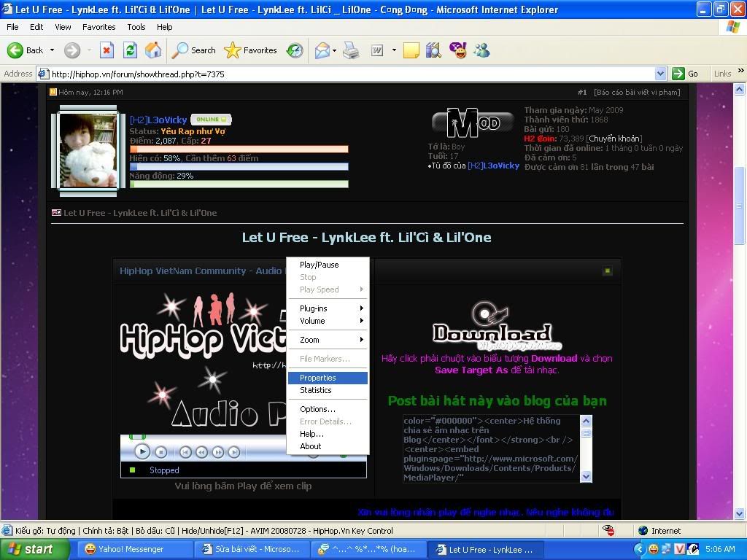Click the yellow Discuss note icon
747x560 pixels.
tap(411, 50)
